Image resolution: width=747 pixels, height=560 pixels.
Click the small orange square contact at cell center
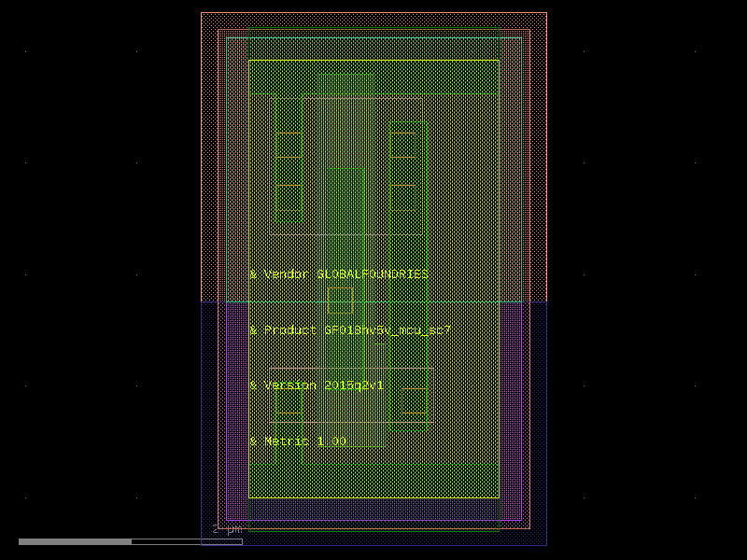(x=340, y=301)
